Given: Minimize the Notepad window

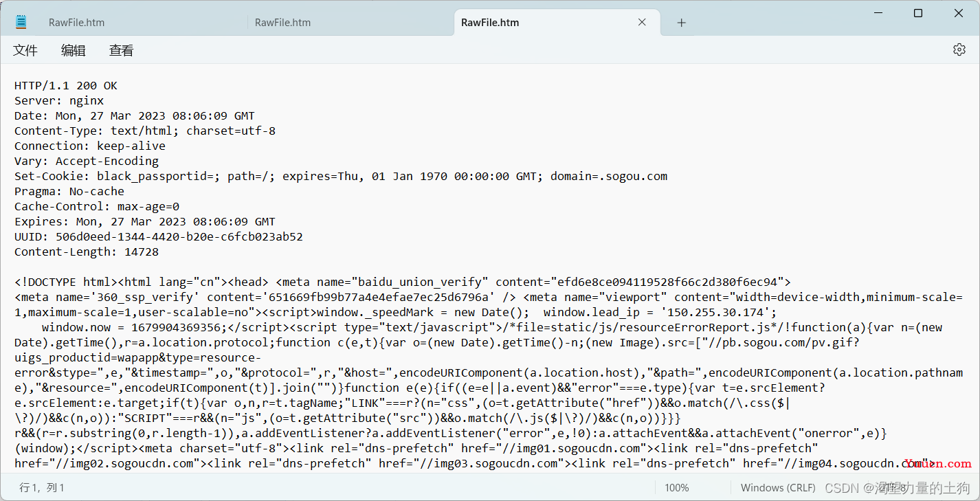Looking at the screenshot, I should tap(878, 13).
